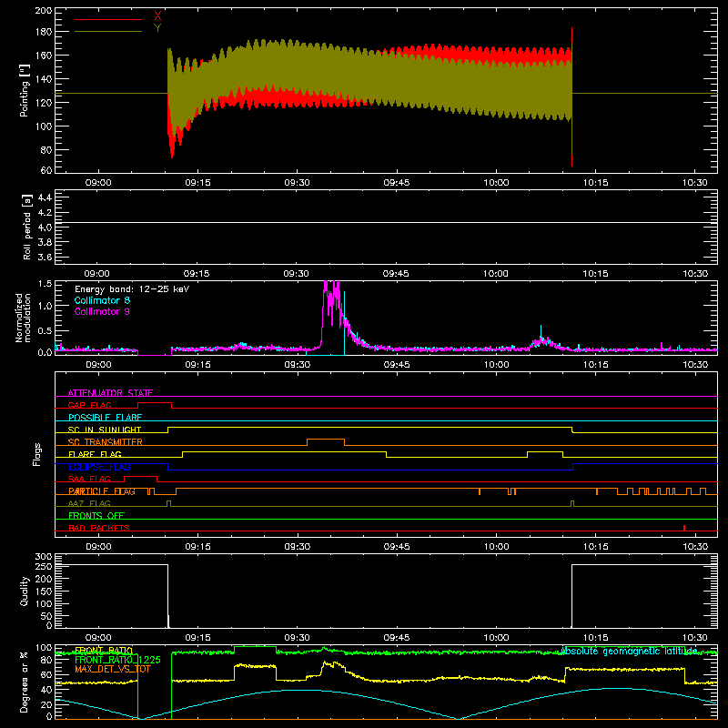
Task: Click the MAX_DET_VS_TOT legend label
Action: point(113,670)
